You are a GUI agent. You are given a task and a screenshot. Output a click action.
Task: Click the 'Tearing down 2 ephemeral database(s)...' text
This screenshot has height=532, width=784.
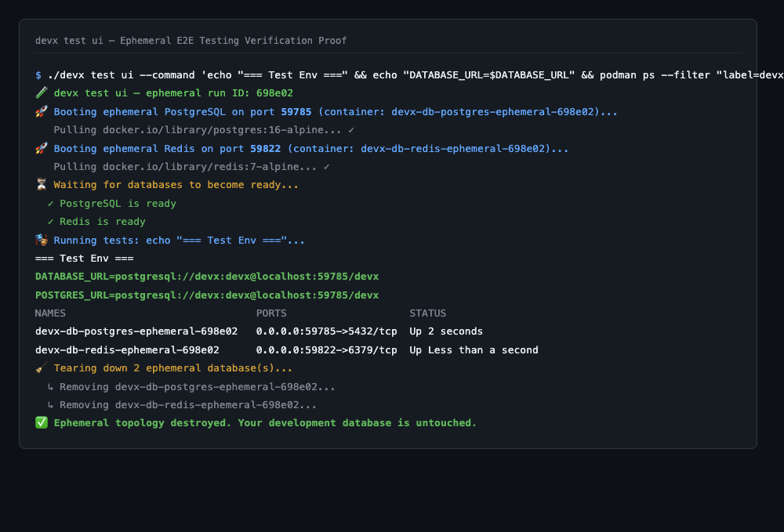173,368
